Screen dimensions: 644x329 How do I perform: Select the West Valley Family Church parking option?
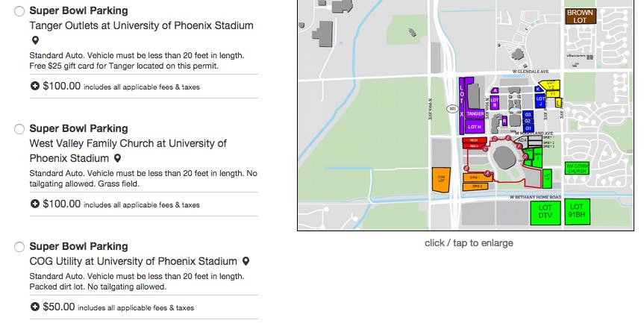click(x=19, y=129)
